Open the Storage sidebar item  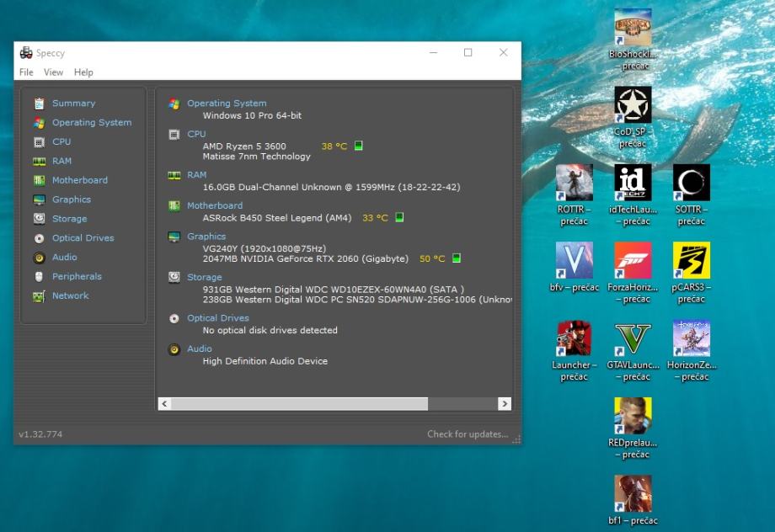[x=69, y=219]
